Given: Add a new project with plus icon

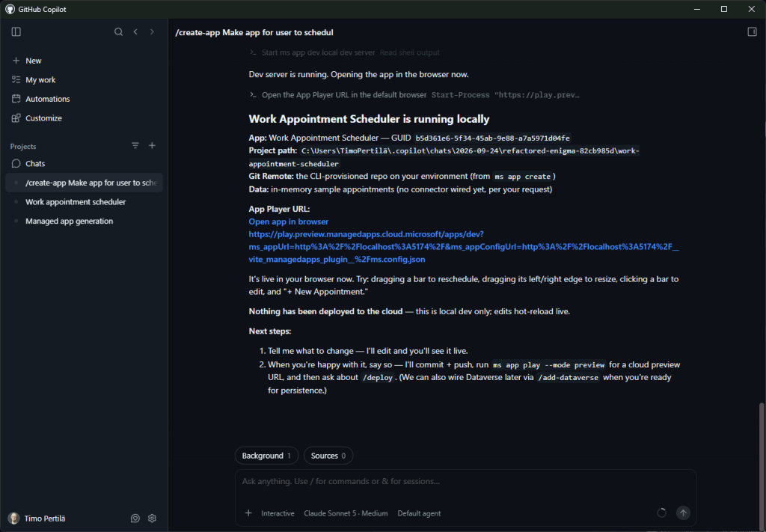Looking at the screenshot, I should pyautogui.click(x=152, y=146).
